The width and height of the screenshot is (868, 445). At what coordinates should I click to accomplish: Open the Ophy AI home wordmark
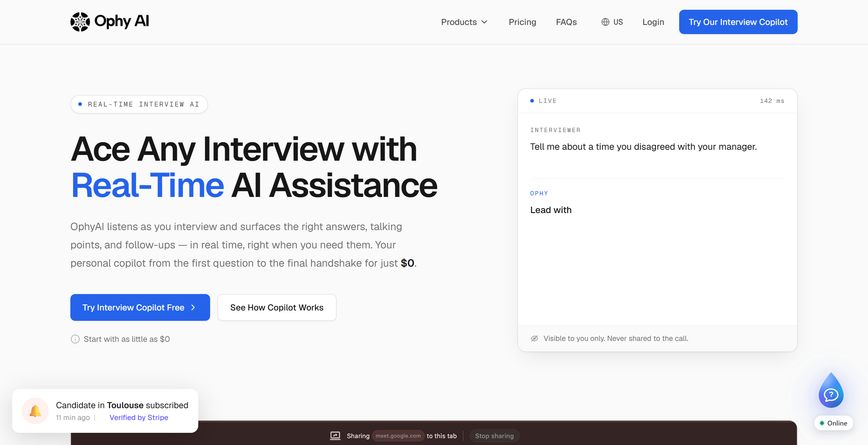point(121,21)
